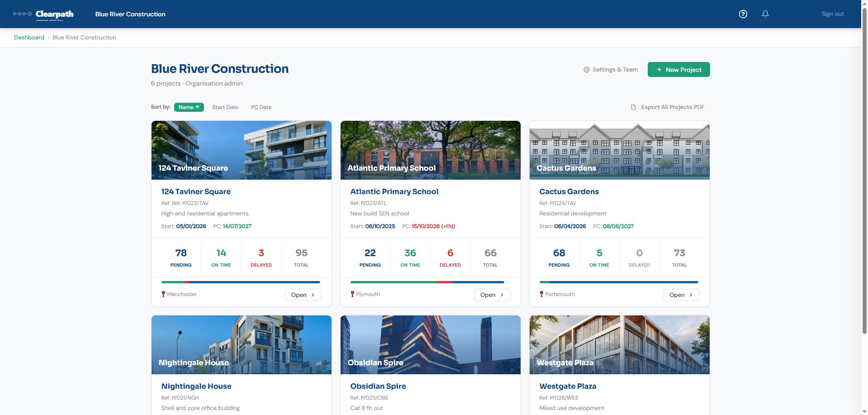
Task: Click the Export PDF document icon
Action: click(633, 107)
